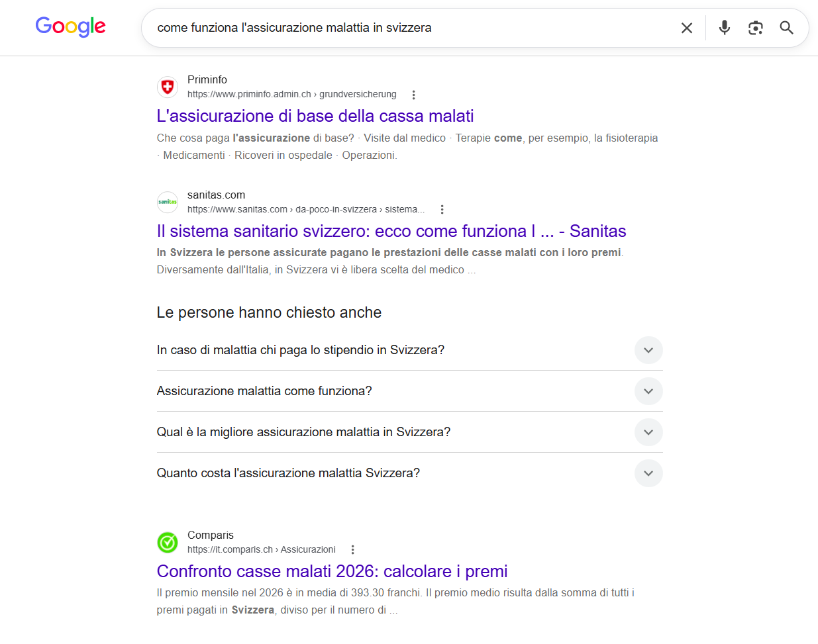Expand "Quanto costa l'assicurazione malattia Svizzera?" question

(409, 473)
